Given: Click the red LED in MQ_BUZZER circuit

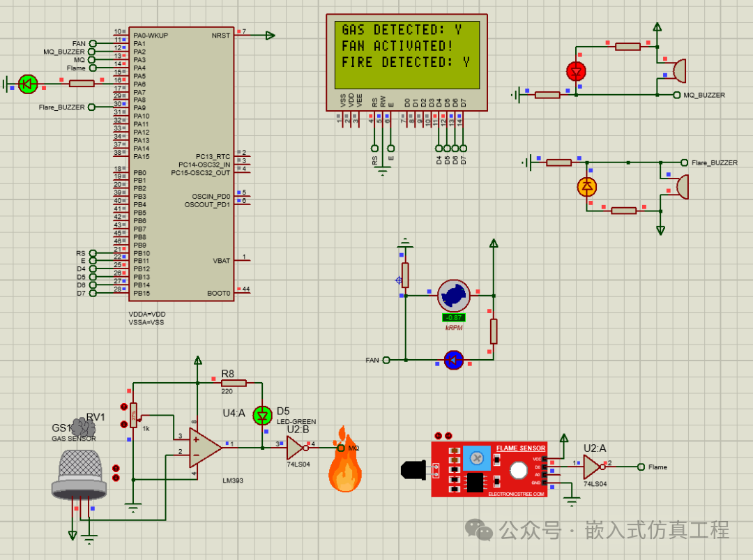Looking at the screenshot, I should tap(576, 72).
